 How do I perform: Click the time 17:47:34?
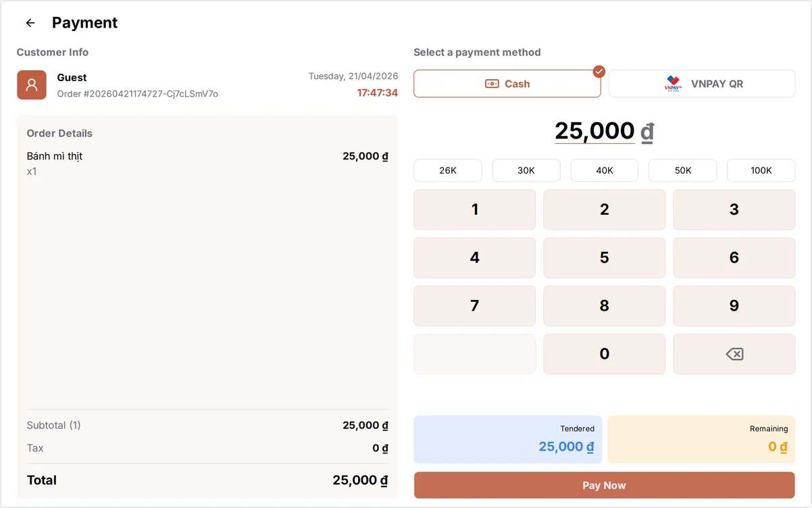click(378, 93)
